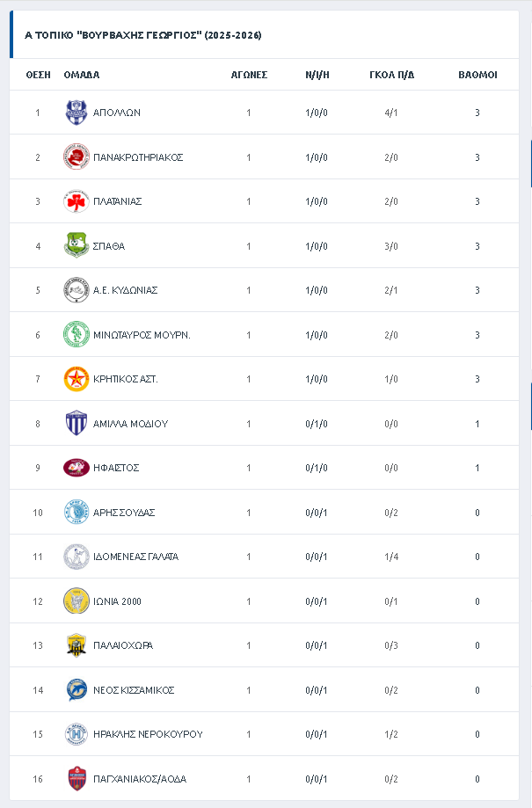532x808 pixels.
Task: Select the ΗΡΑΚΛΗΣ ΝΕΡΟΚΟΥΡΟΥ team name
Action: tap(148, 734)
